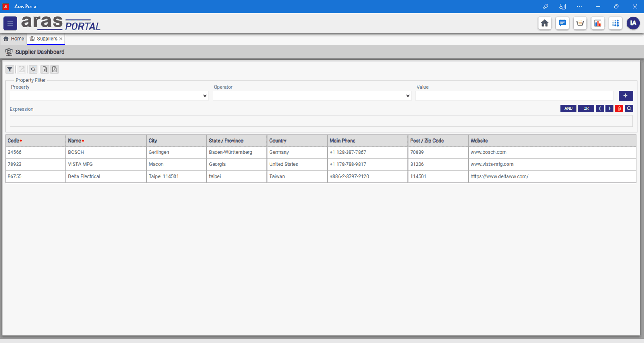Click the open item edit toolbar icon
The image size is (644, 343).
click(21, 69)
